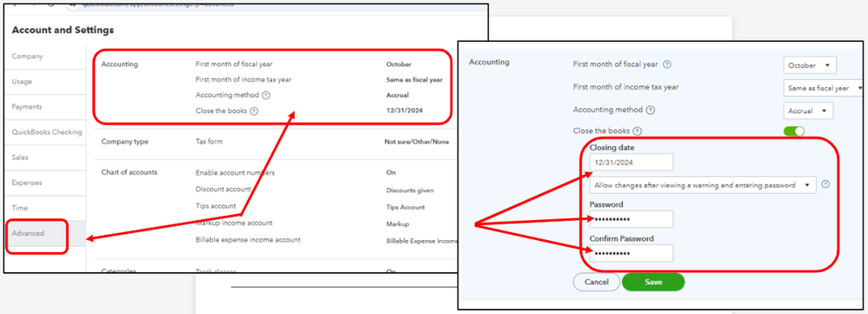This screenshot has height=314, width=868.
Task: Click the Accounting method help icon in left window
Action: pos(266,96)
